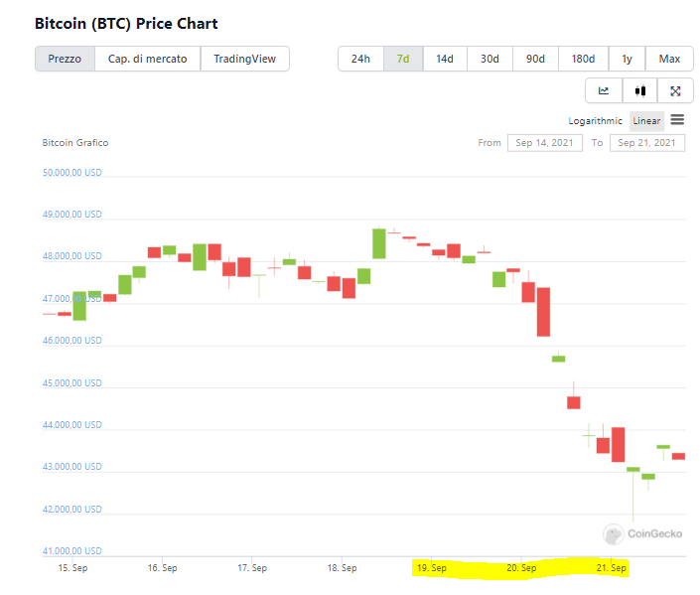Click the 49.000,00 USD axis label
Screen dimensions: 700x595
coord(72,215)
